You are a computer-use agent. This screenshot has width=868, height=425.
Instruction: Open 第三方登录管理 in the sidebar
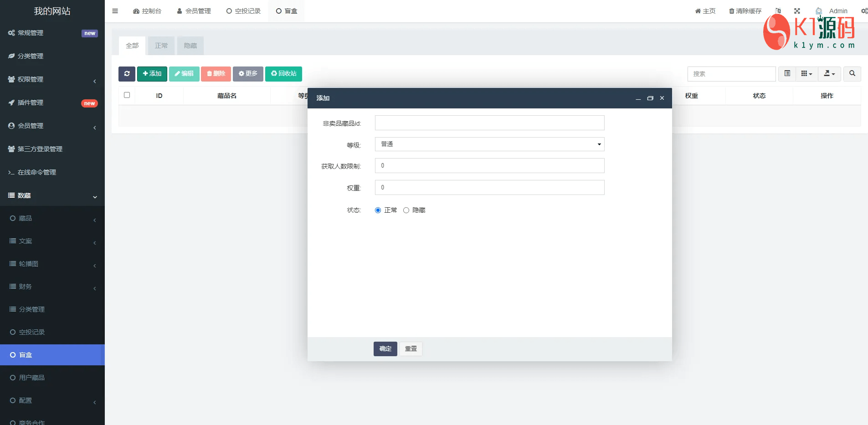click(x=52, y=149)
